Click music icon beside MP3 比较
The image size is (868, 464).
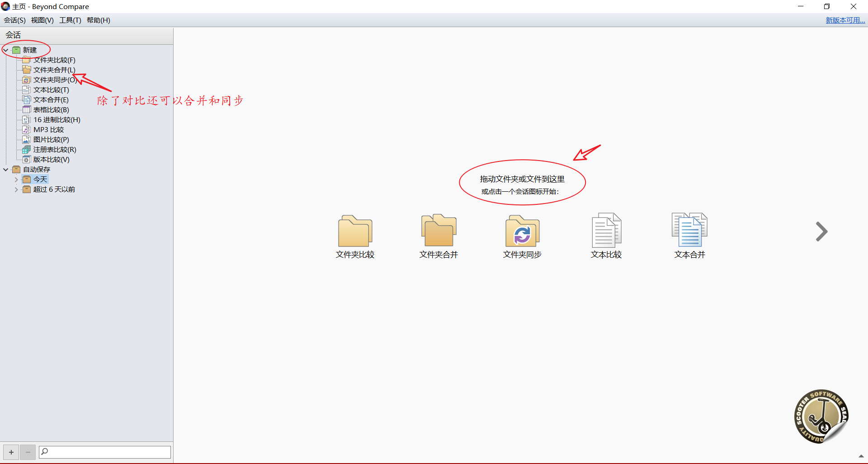pos(27,129)
